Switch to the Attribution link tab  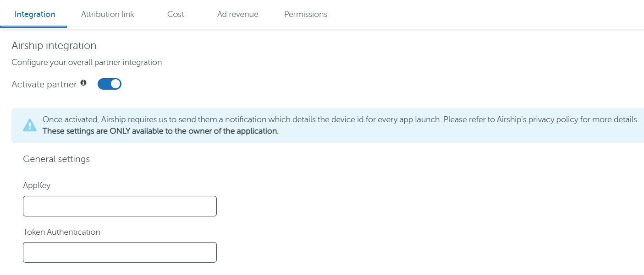pos(108,14)
